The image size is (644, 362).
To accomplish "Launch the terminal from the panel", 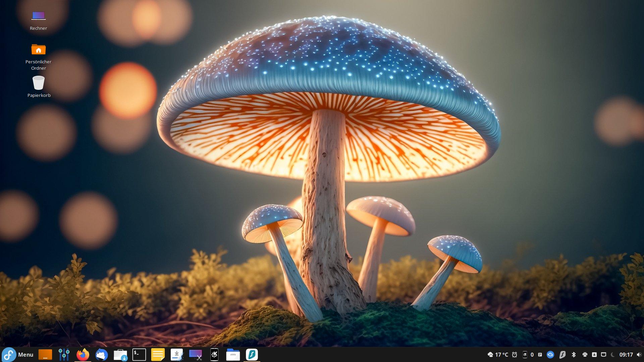I will coord(139,355).
